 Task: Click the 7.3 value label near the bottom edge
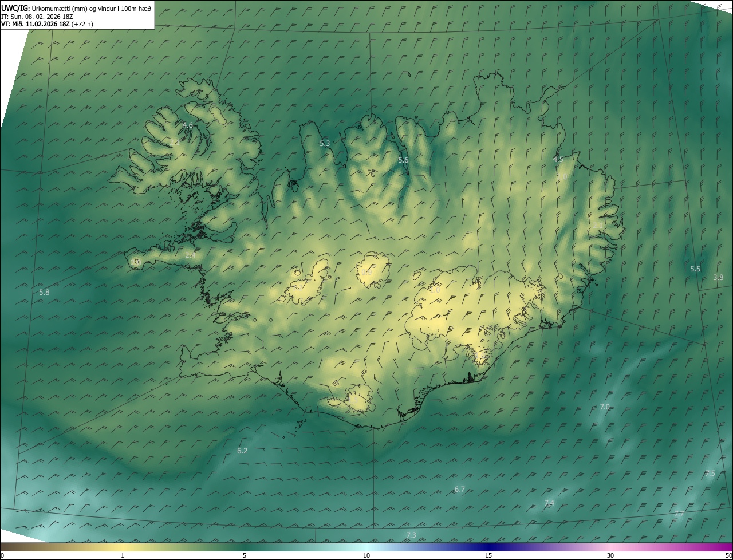pyautogui.click(x=411, y=535)
